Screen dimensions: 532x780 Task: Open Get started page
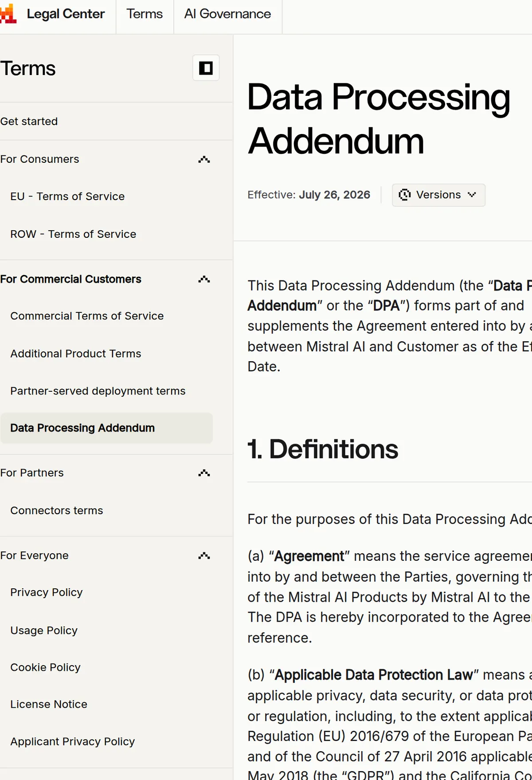click(x=29, y=121)
